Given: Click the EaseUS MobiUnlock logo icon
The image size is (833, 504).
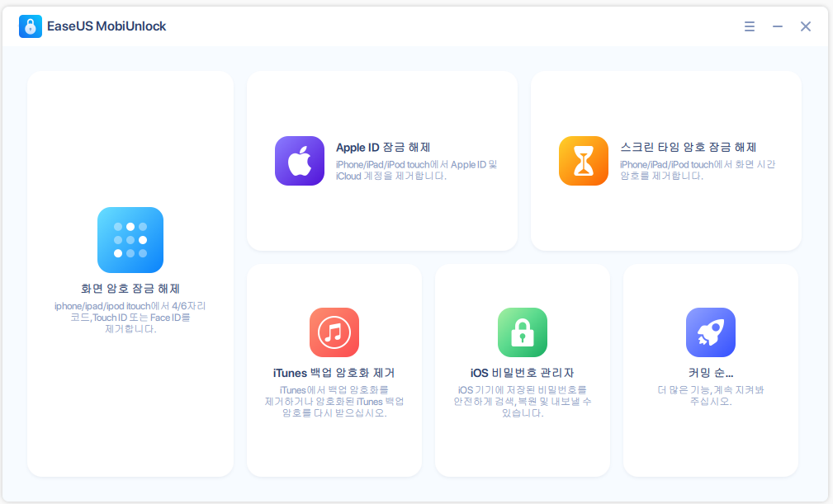Looking at the screenshot, I should 31,26.
